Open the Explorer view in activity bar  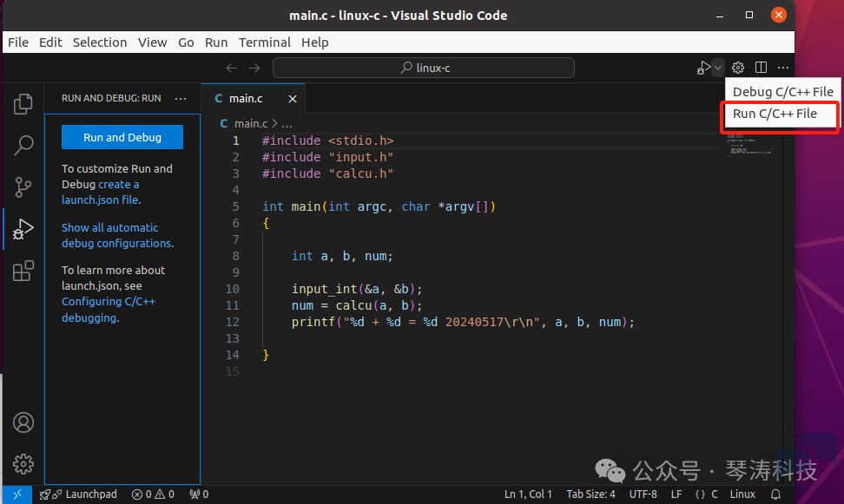(x=23, y=104)
